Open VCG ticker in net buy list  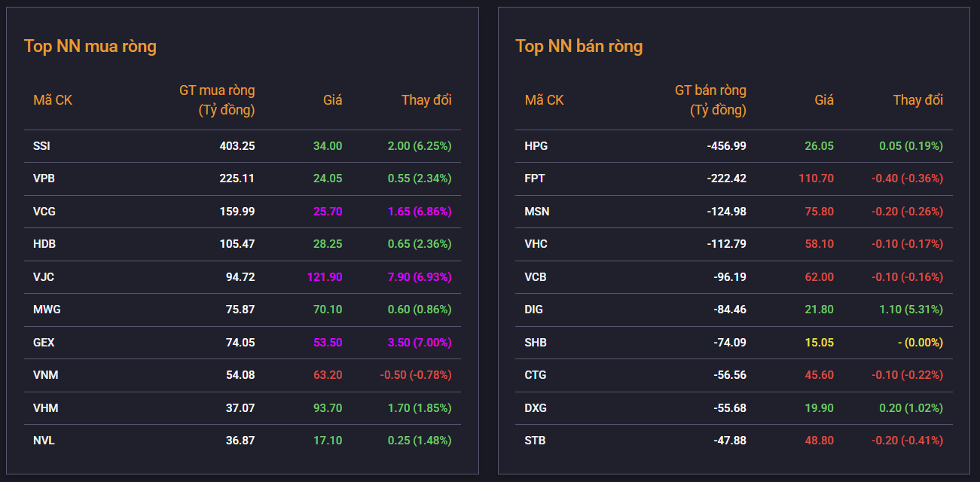click(44, 212)
